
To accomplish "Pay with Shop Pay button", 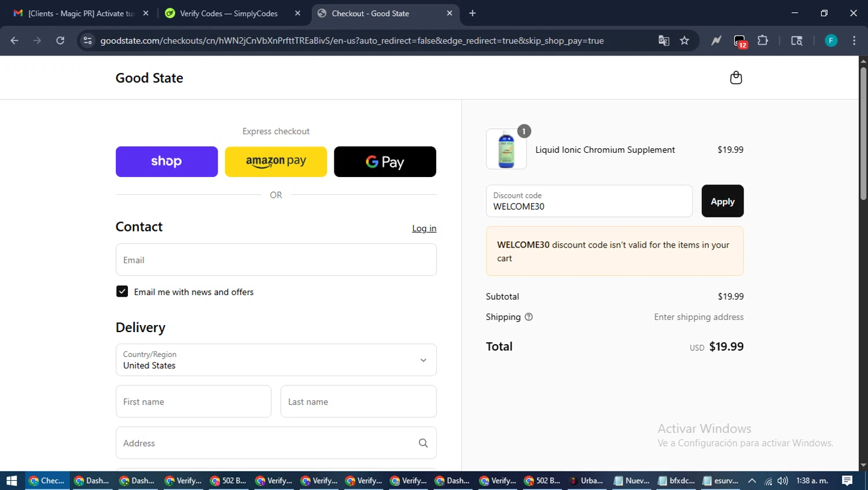I will 167,161.
